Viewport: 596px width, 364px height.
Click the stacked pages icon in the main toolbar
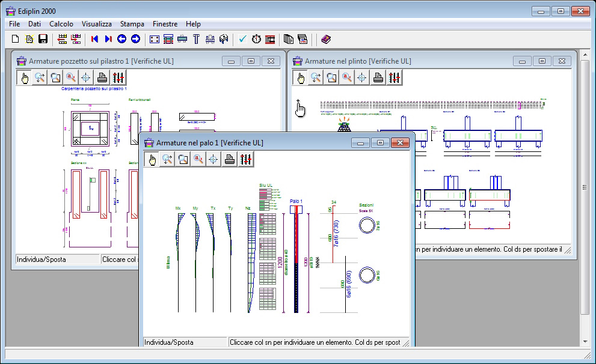coord(289,39)
